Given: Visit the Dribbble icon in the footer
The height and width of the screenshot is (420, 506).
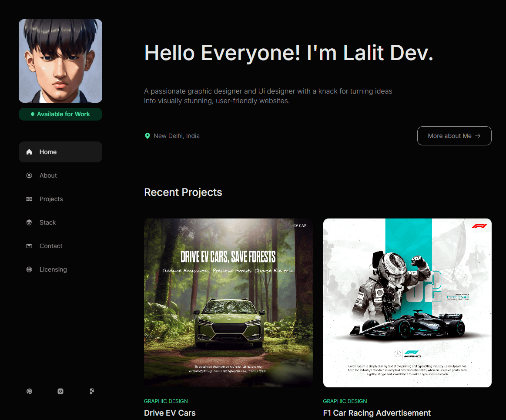Looking at the screenshot, I should (x=92, y=391).
